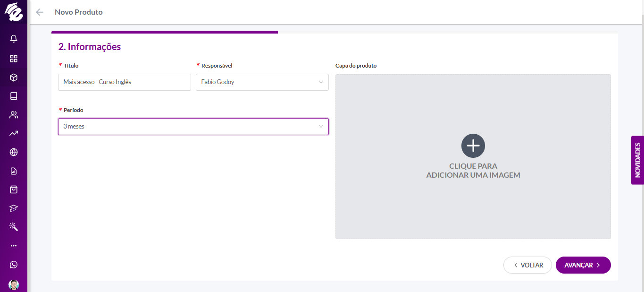The image size is (644, 292).
Task: Open the trending arrow analytics icon
Action: point(14,133)
